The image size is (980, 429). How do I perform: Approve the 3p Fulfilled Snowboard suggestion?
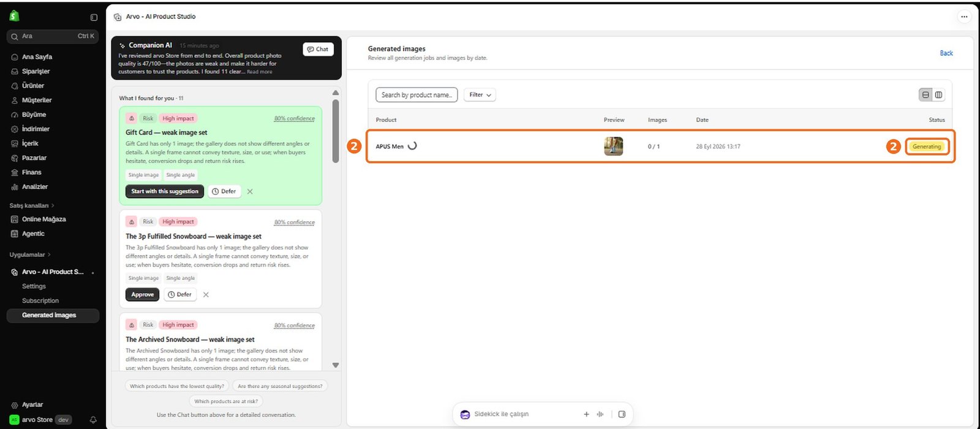pos(143,295)
